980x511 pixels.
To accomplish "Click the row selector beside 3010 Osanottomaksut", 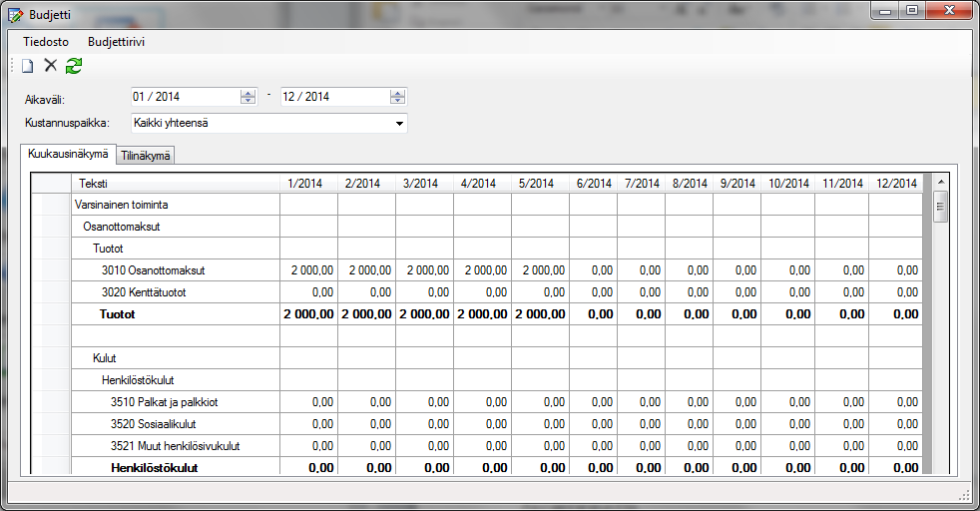I will tap(51, 270).
